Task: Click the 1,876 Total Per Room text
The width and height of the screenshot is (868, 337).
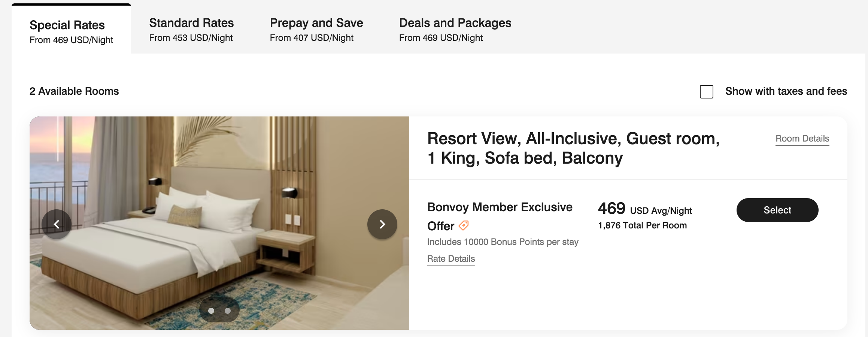Action: pyautogui.click(x=642, y=225)
